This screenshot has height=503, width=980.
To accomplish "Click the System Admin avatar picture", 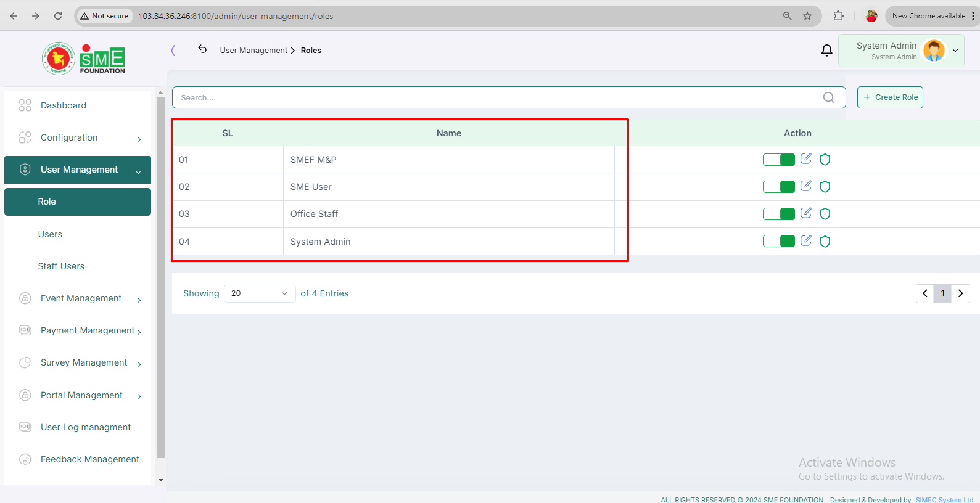I will point(934,51).
